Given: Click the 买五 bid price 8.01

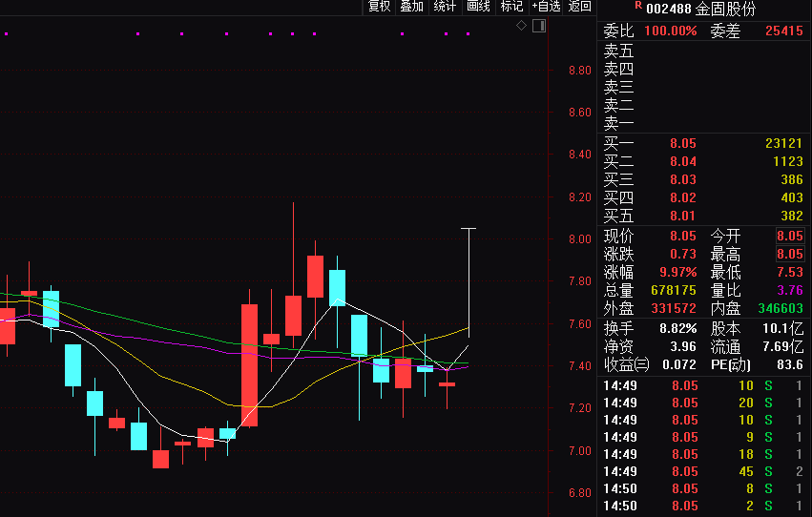Looking at the screenshot, I should click(x=683, y=217).
